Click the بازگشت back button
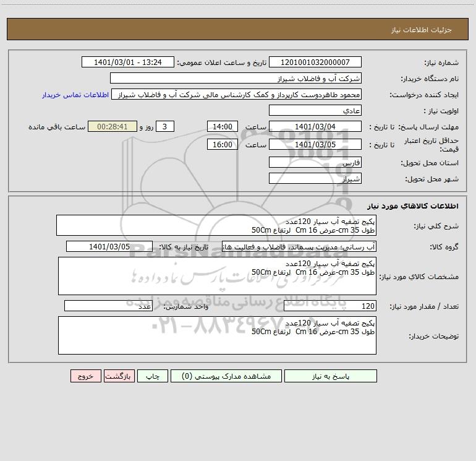This screenshot has height=461, width=476. tap(119, 376)
